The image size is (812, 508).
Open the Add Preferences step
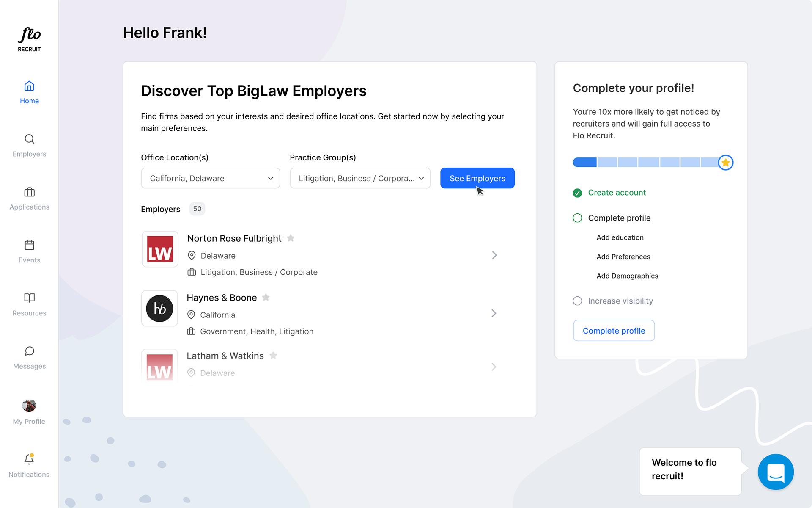tap(623, 257)
